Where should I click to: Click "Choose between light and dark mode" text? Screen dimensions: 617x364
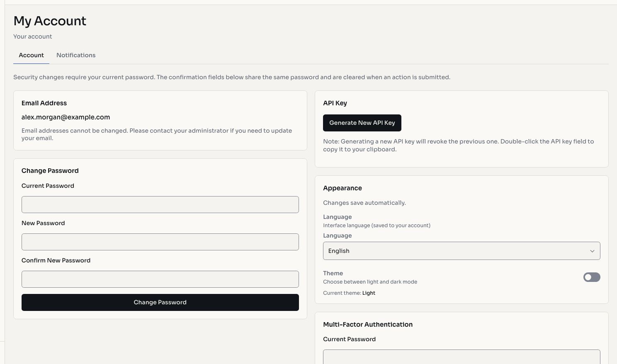(370, 282)
